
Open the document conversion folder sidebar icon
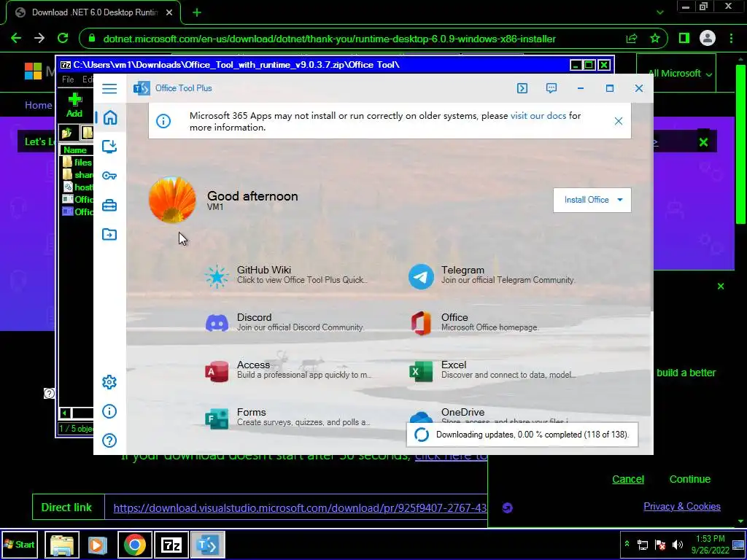coord(109,234)
